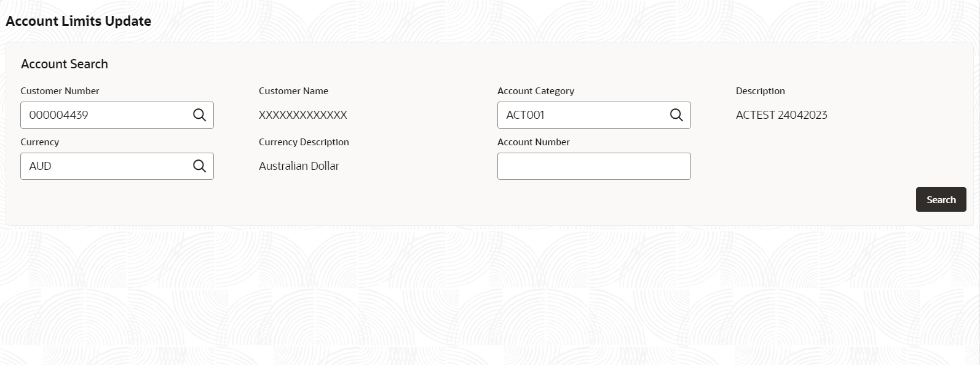
Task: Click the Search button
Action: (941, 199)
